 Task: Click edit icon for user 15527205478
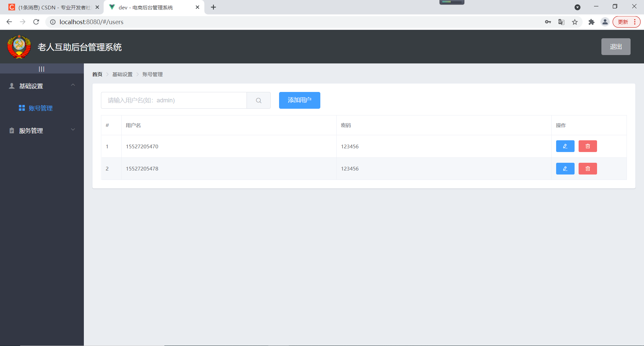(x=565, y=169)
